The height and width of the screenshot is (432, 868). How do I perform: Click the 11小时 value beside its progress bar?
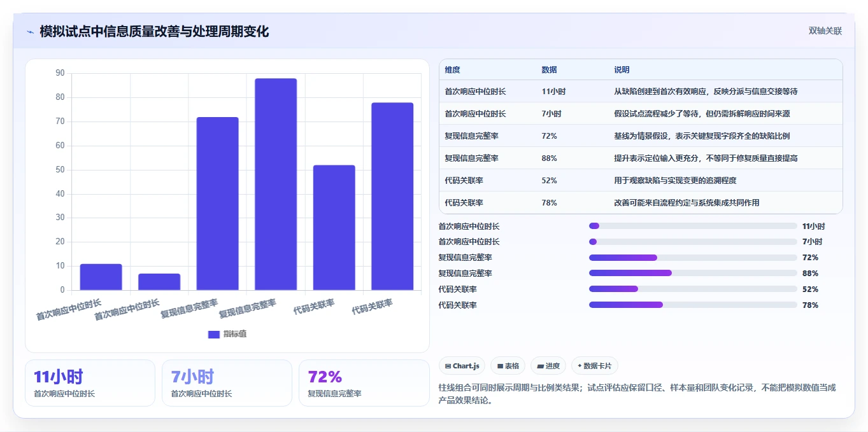[814, 226]
